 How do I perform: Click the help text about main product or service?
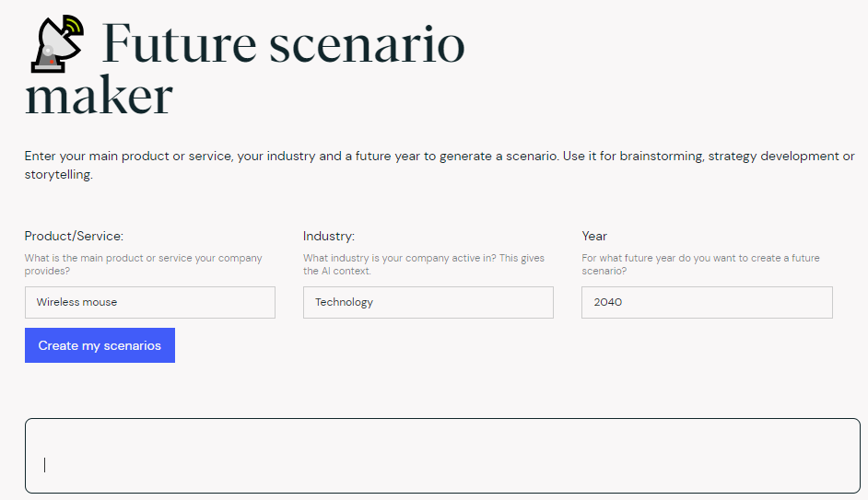click(144, 264)
